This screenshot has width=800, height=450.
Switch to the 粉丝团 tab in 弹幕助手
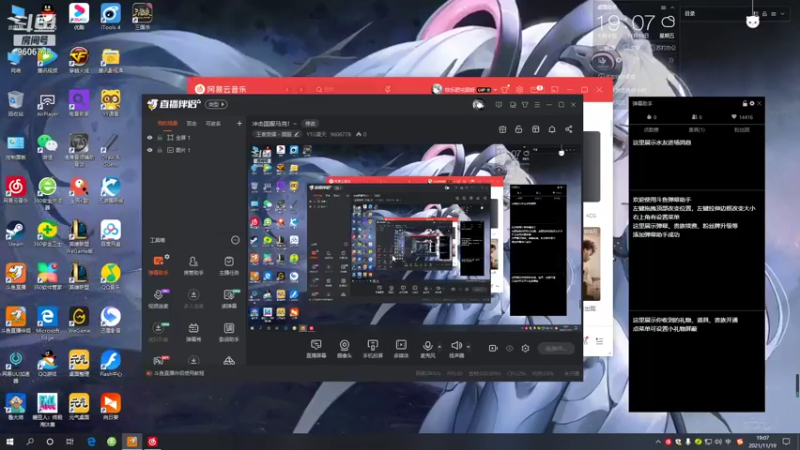(742, 130)
